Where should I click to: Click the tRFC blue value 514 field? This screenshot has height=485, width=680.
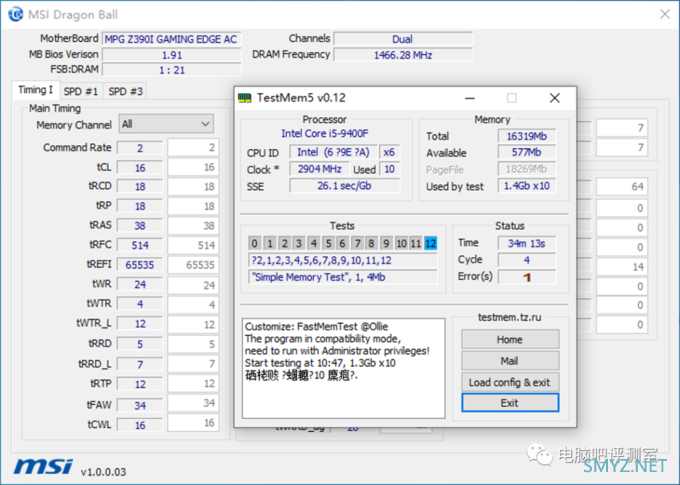pyautogui.click(x=140, y=245)
